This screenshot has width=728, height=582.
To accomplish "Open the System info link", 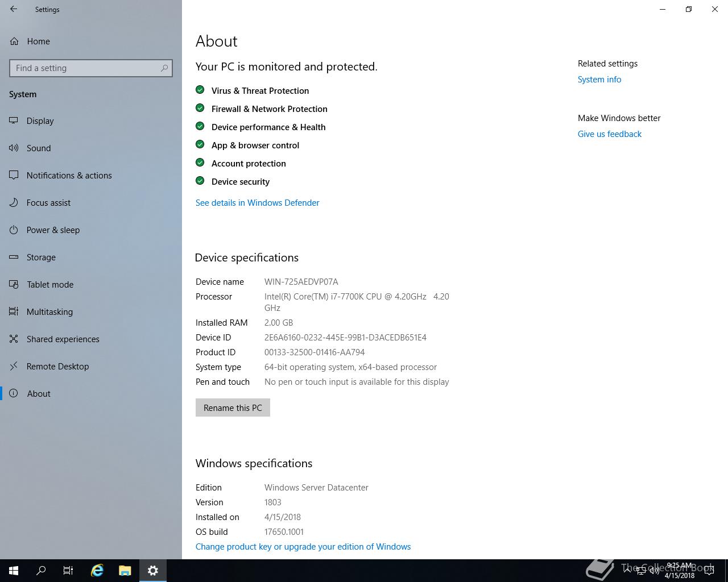I will click(x=599, y=80).
